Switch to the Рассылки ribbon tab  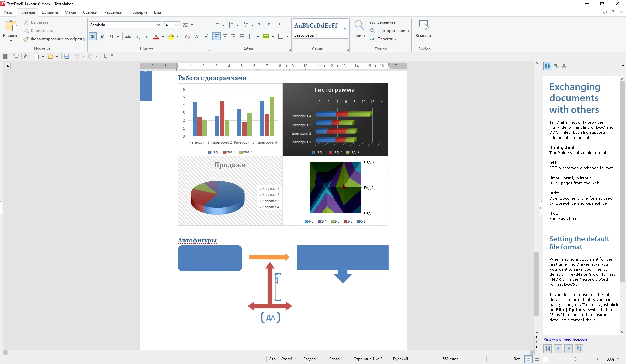click(x=113, y=12)
